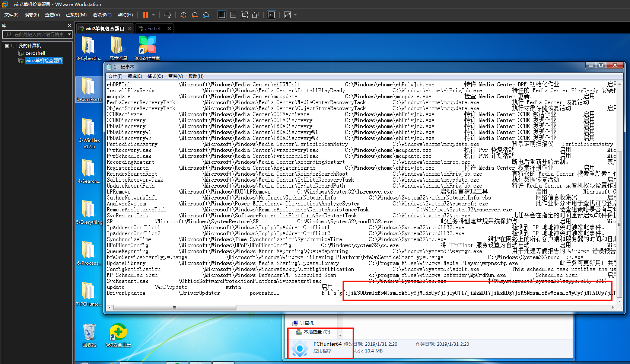
Task: Switch to the zeroshell tab
Action: point(152,29)
